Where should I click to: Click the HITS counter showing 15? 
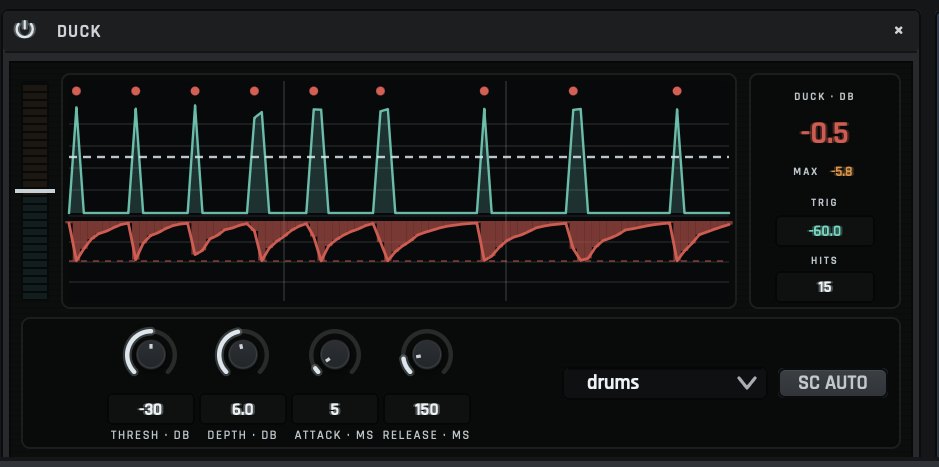click(x=825, y=287)
